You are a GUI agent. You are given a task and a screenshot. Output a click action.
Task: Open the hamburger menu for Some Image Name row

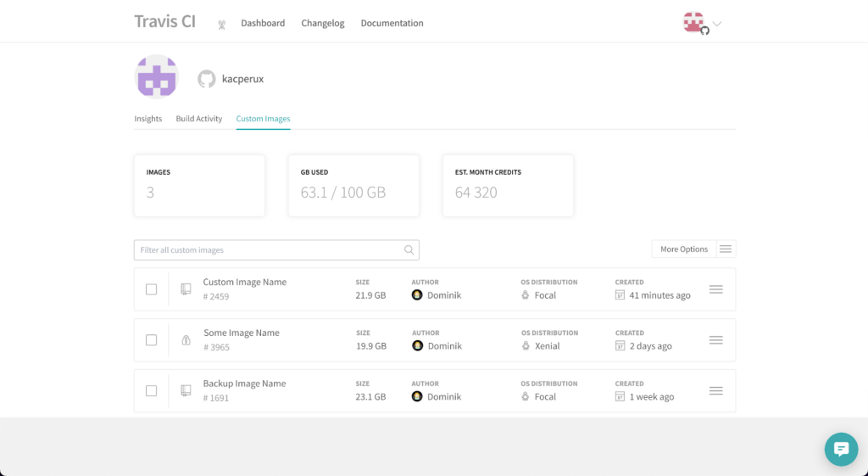[715, 340]
